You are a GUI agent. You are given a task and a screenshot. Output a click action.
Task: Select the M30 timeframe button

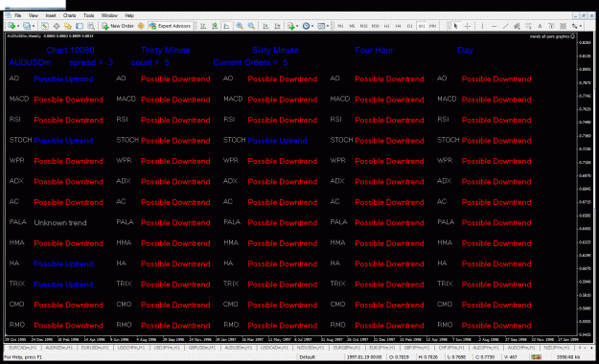pyautogui.click(x=376, y=26)
